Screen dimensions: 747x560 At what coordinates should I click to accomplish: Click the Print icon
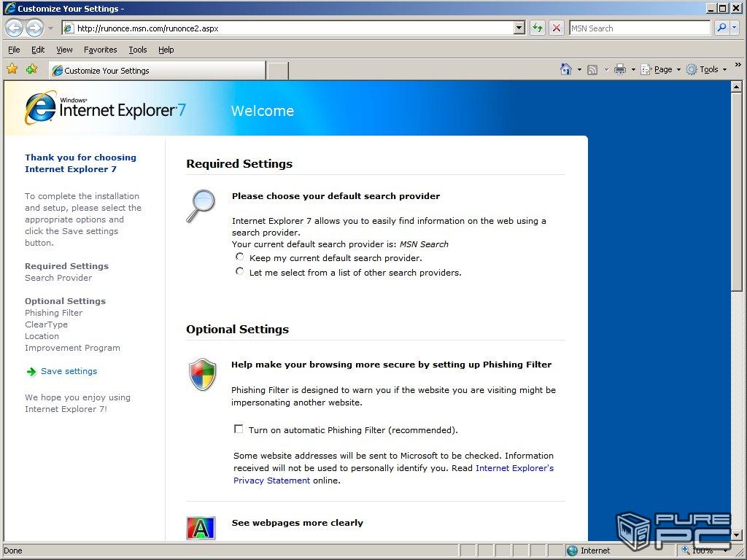click(x=620, y=69)
